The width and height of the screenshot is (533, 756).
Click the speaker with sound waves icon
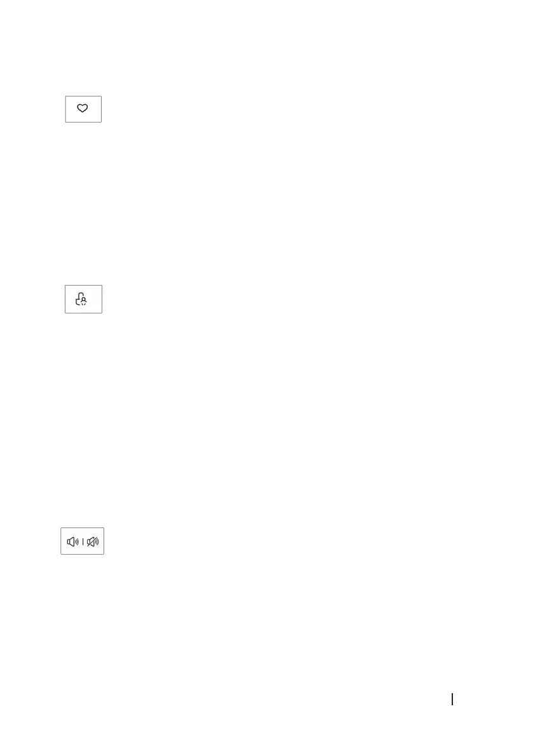(73, 542)
